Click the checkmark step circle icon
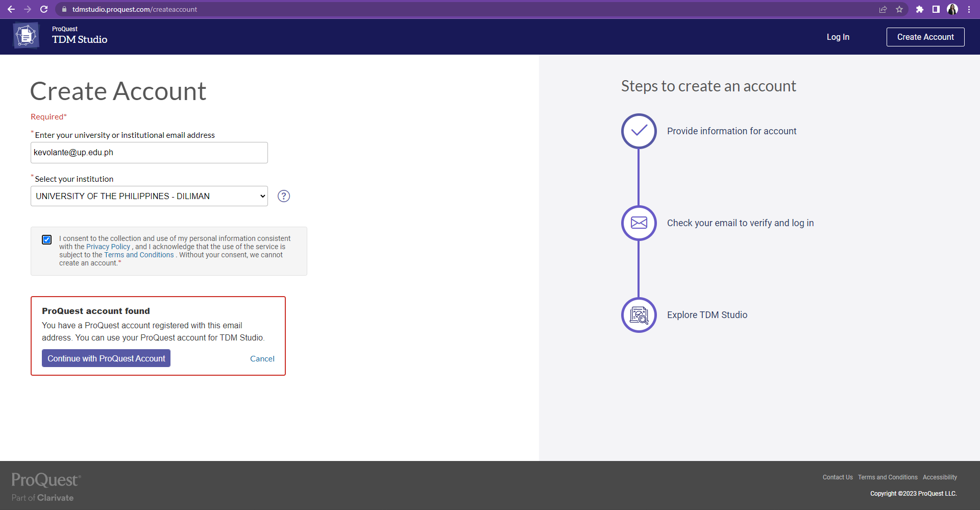 (639, 131)
